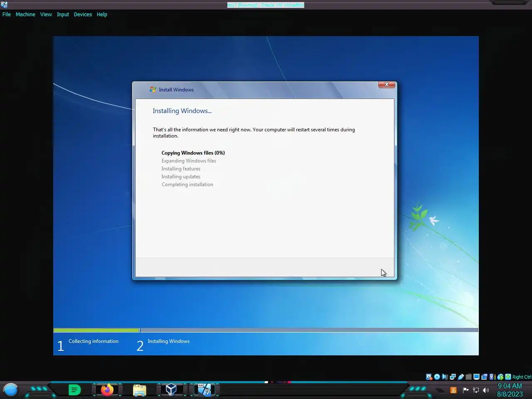Click the stage 2 'Installing Windows' label
The image size is (532, 399).
click(169, 341)
